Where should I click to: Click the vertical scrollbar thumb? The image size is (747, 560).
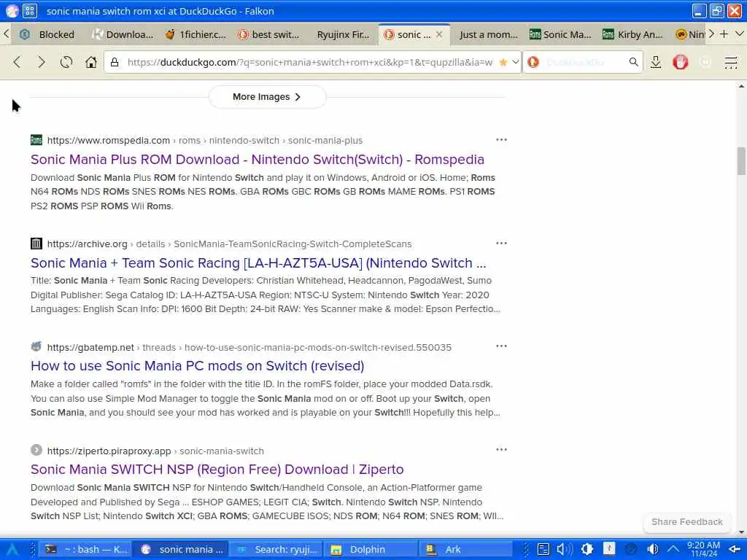point(741,161)
